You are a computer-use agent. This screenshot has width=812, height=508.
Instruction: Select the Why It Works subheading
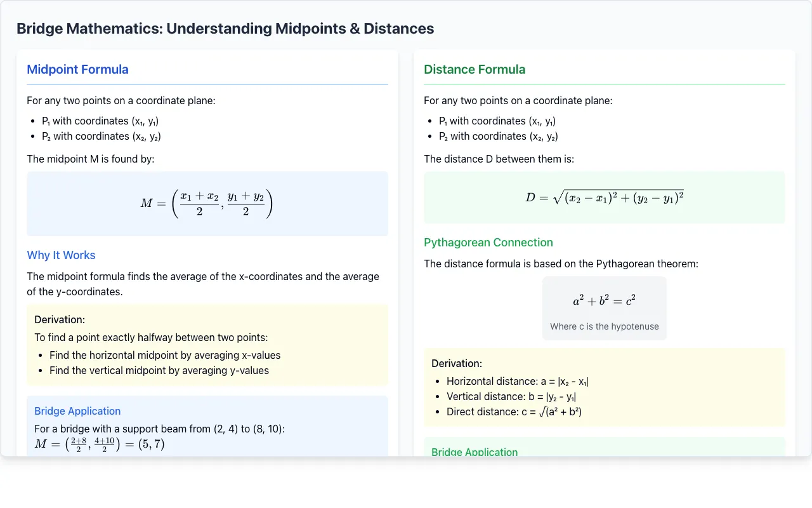[61, 255]
